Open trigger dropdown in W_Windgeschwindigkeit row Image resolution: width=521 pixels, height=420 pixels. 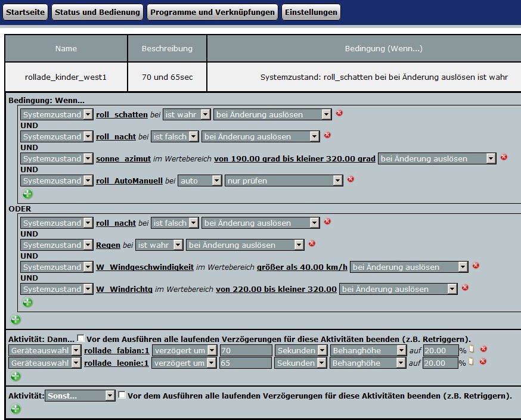coord(409,267)
